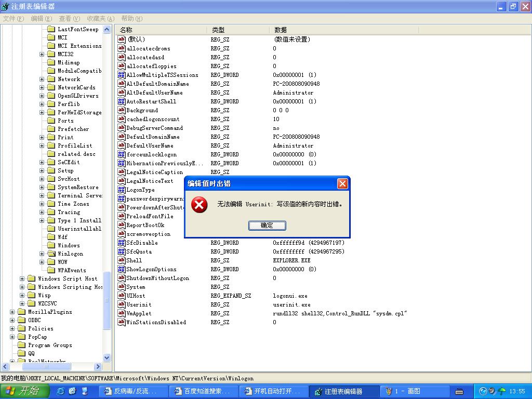532x399 pixels.
Task: Switch to 开机自动打开 taskbar window
Action: [x=274, y=392]
